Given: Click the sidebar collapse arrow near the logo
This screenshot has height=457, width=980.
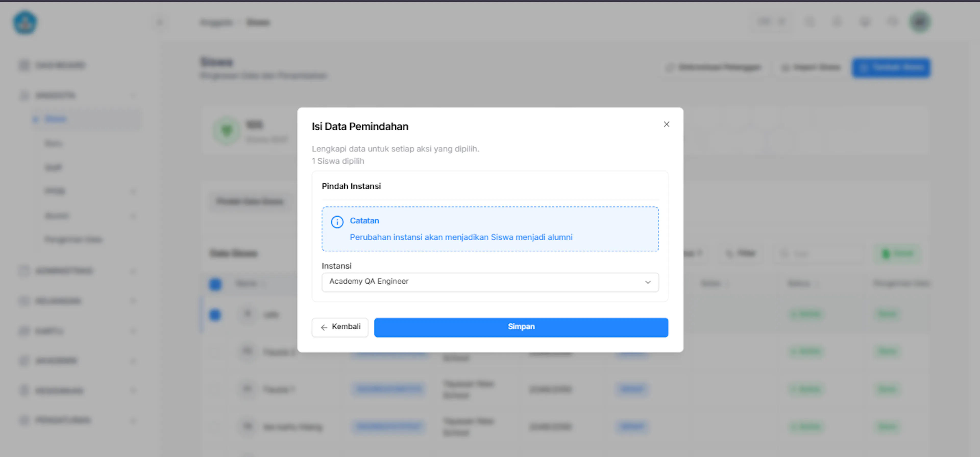Looking at the screenshot, I should click(160, 22).
